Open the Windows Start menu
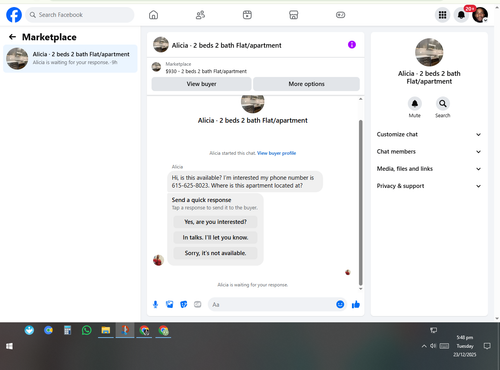Screen dimensions: 500x370 [x=9, y=346]
